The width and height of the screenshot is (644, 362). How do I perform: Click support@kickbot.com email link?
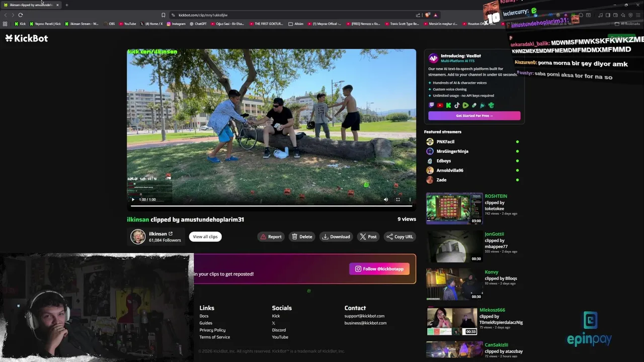pos(364,316)
